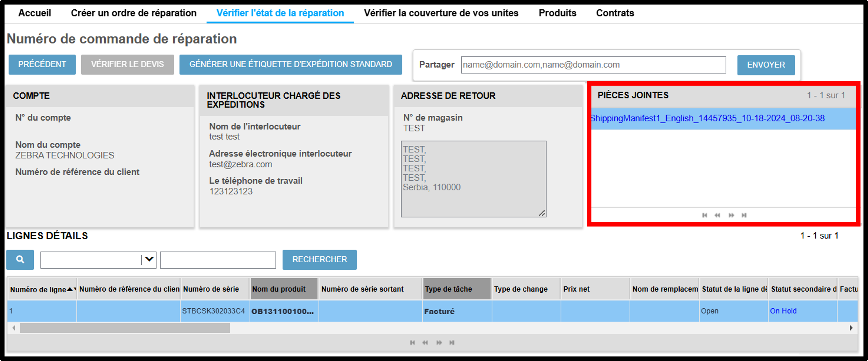Open Vérifier la couverture de vos unites

(x=441, y=13)
